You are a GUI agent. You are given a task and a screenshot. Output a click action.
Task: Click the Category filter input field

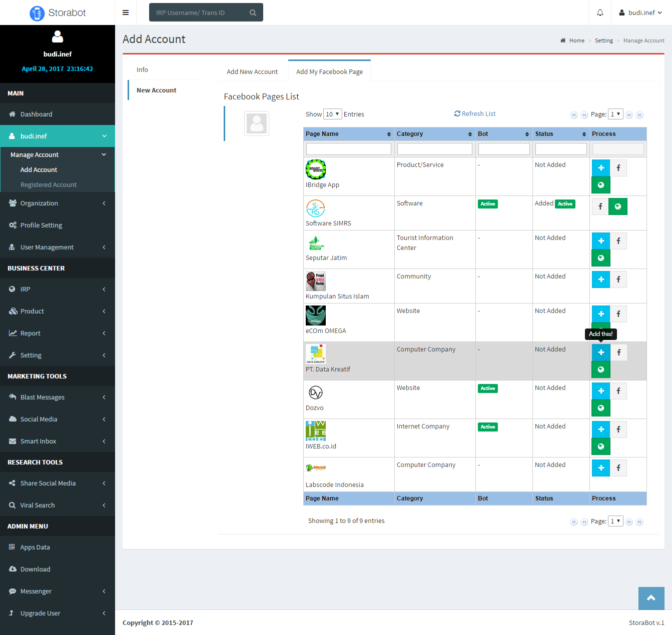[434, 149]
